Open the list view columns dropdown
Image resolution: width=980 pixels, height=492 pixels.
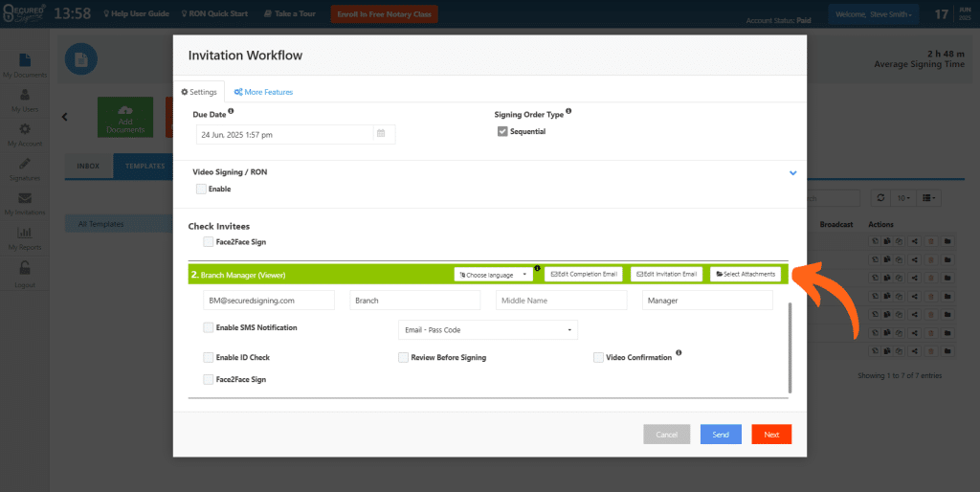coord(928,198)
